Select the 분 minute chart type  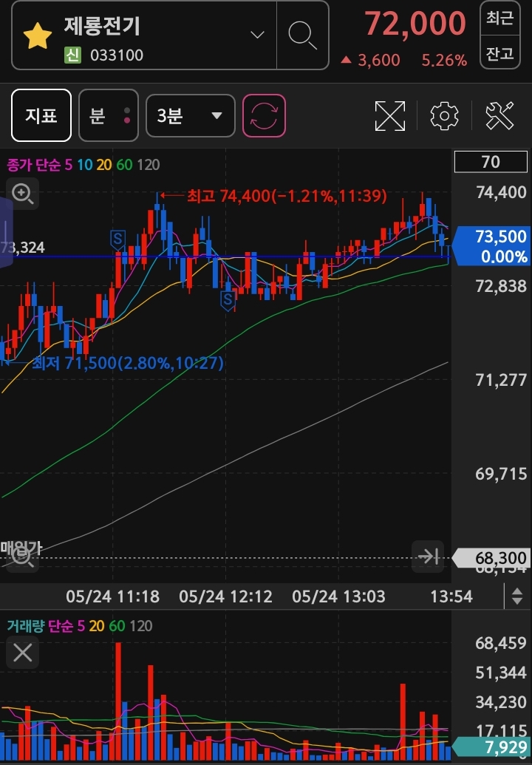[109, 115]
